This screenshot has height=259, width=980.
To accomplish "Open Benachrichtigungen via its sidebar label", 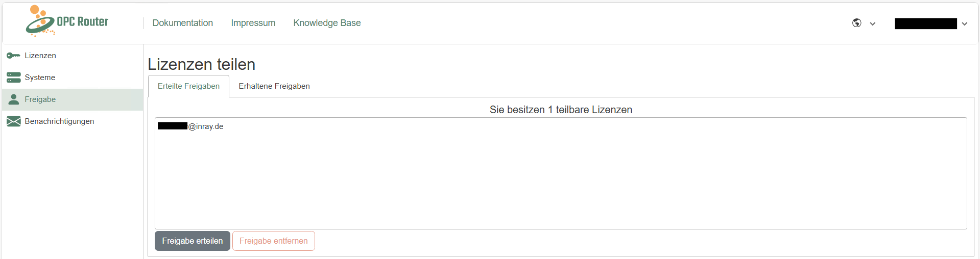I will (59, 121).
